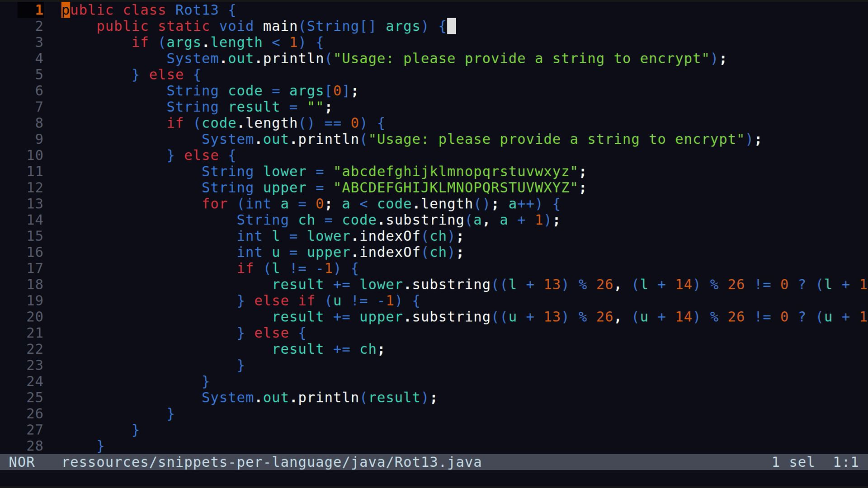Click 'void' keyword on line 2
This screenshot has width=868, height=488.
(236, 26)
